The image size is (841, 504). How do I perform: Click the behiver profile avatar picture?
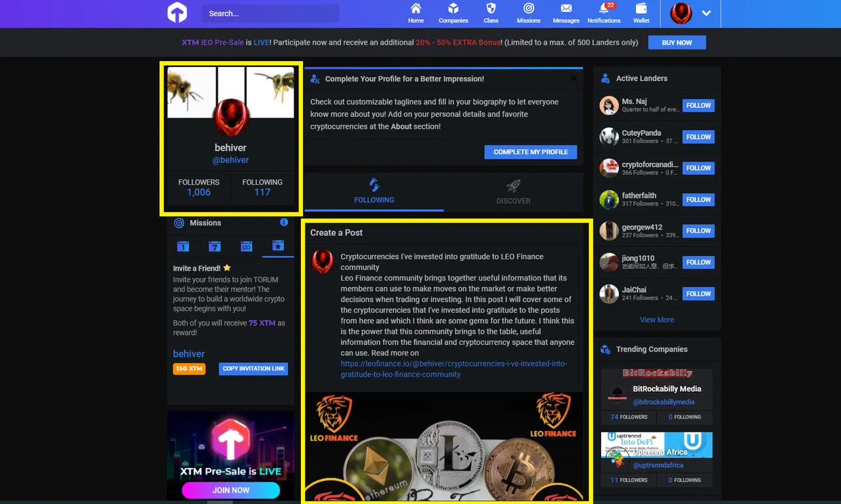(x=231, y=118)
